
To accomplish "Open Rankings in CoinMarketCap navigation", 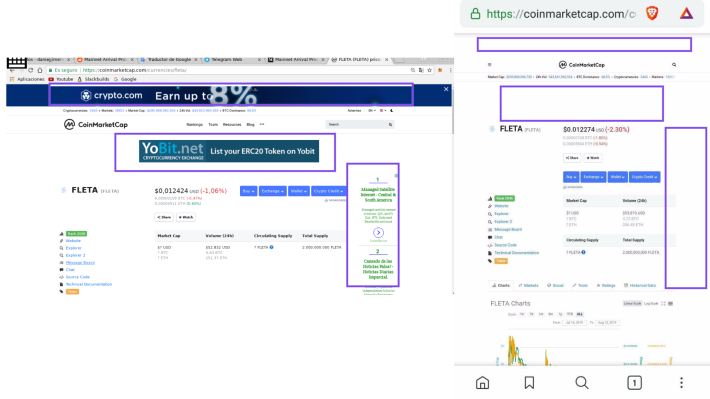I will [x=195, y=125].
